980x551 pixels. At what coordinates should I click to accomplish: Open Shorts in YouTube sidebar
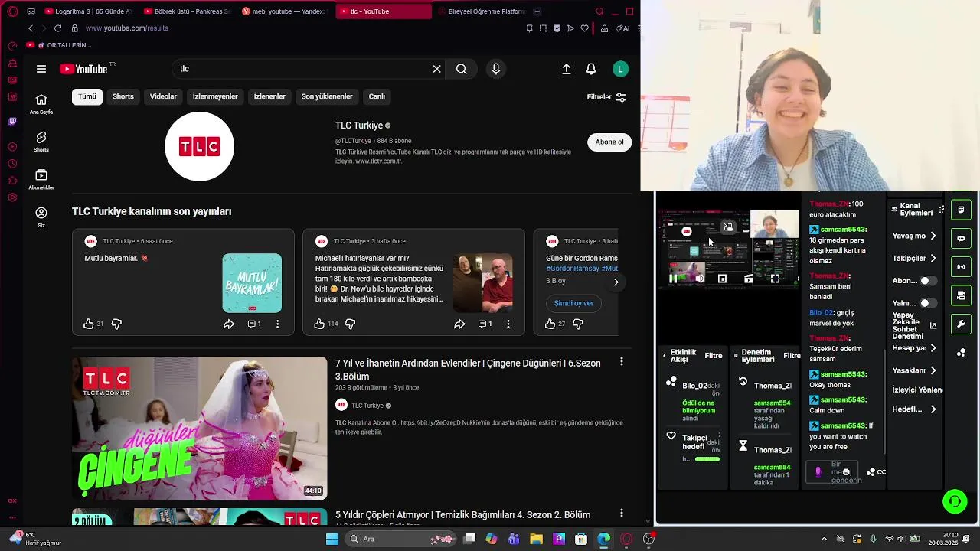pos(41,142)
